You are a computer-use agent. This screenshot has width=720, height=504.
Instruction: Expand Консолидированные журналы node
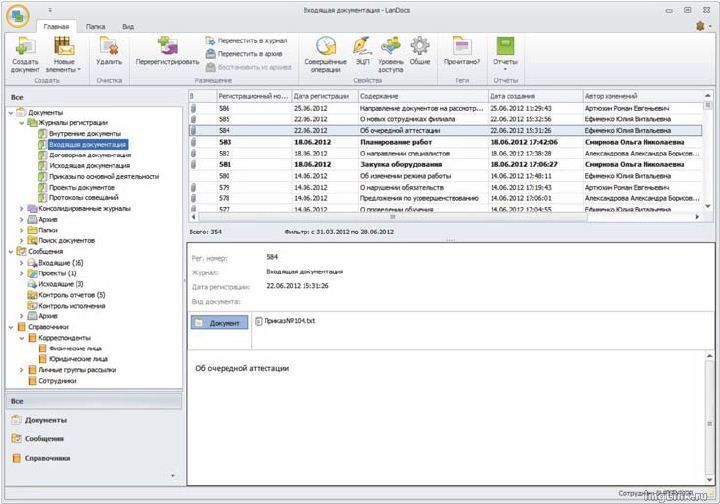pos(22,209)
